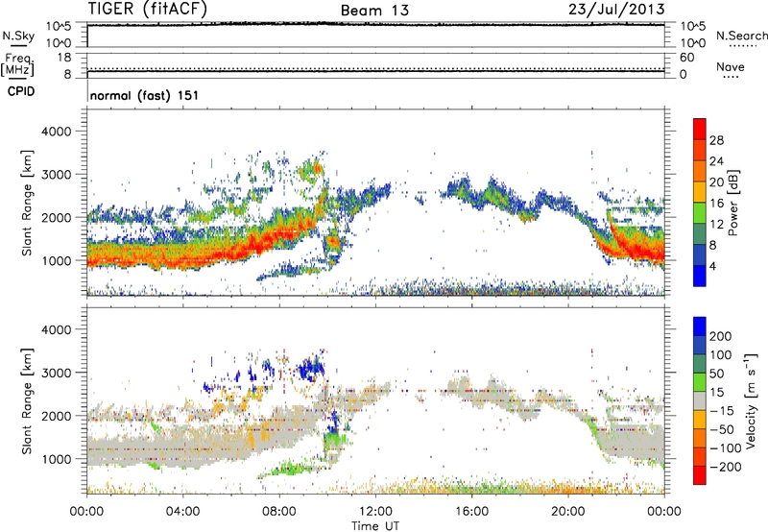Screen dimensions: 768x532
Task: Click the 16 dB colorbar label
Action: (x=716, y=204)
